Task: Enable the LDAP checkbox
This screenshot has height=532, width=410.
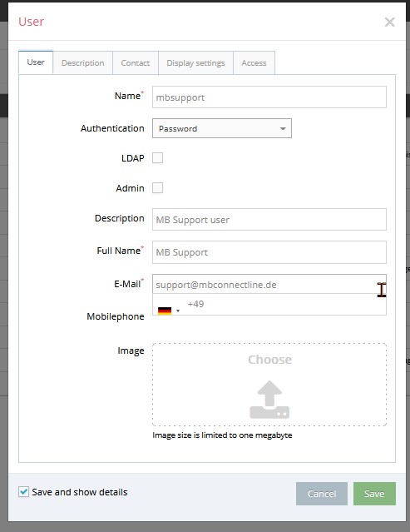Action: 157,157
